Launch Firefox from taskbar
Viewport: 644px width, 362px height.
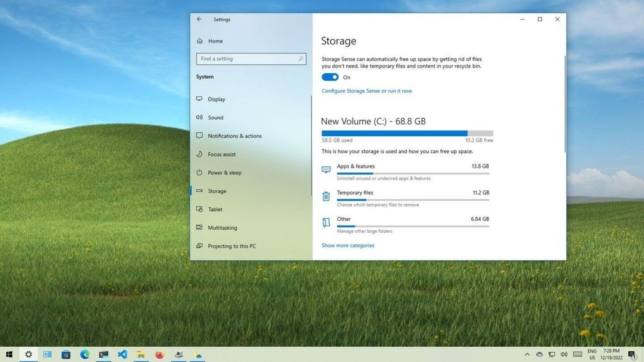(160, 354)
